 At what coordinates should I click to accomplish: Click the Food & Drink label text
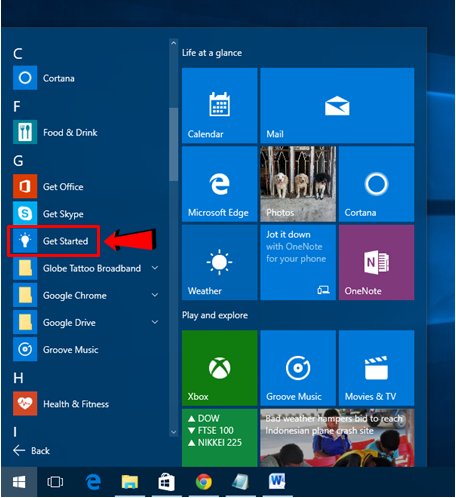click(70, 132)
